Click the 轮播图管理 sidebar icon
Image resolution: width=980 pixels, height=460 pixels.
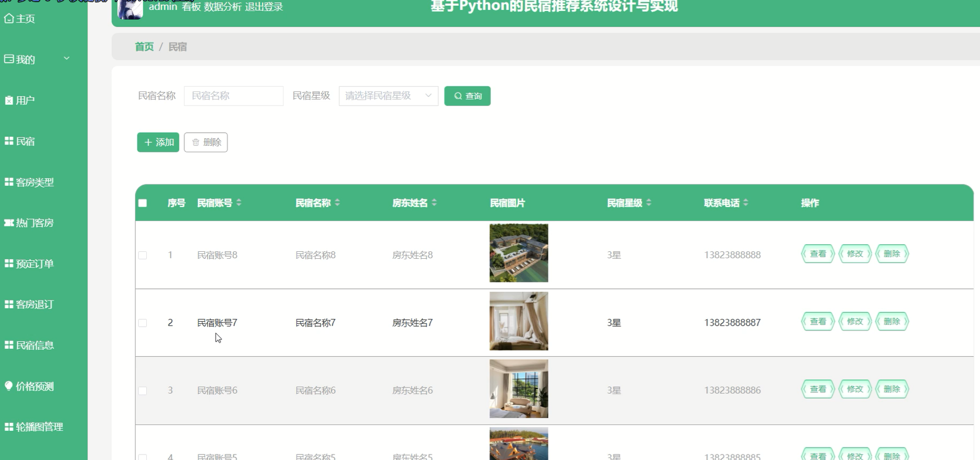9,427
